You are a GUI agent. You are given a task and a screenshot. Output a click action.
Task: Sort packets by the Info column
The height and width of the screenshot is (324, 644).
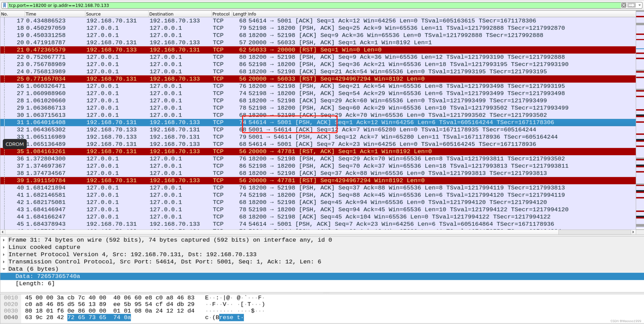(x=441, y=14)
